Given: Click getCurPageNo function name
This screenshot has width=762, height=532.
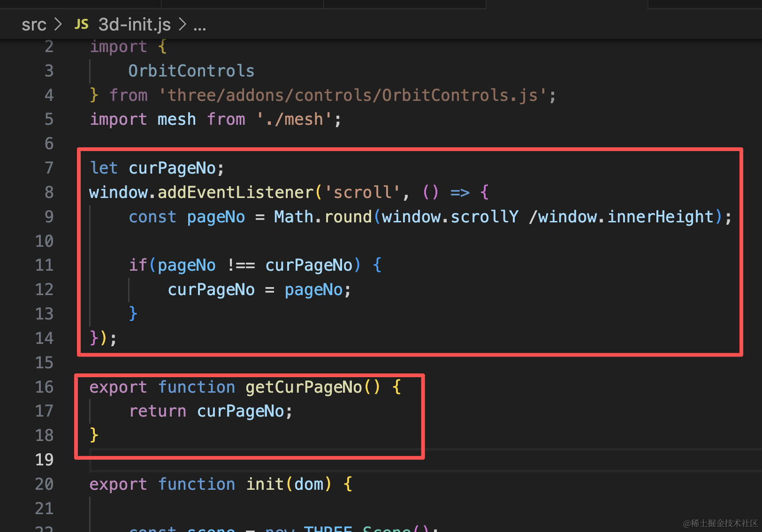Looking at the screenshot, I should click(x=304, y=387).
